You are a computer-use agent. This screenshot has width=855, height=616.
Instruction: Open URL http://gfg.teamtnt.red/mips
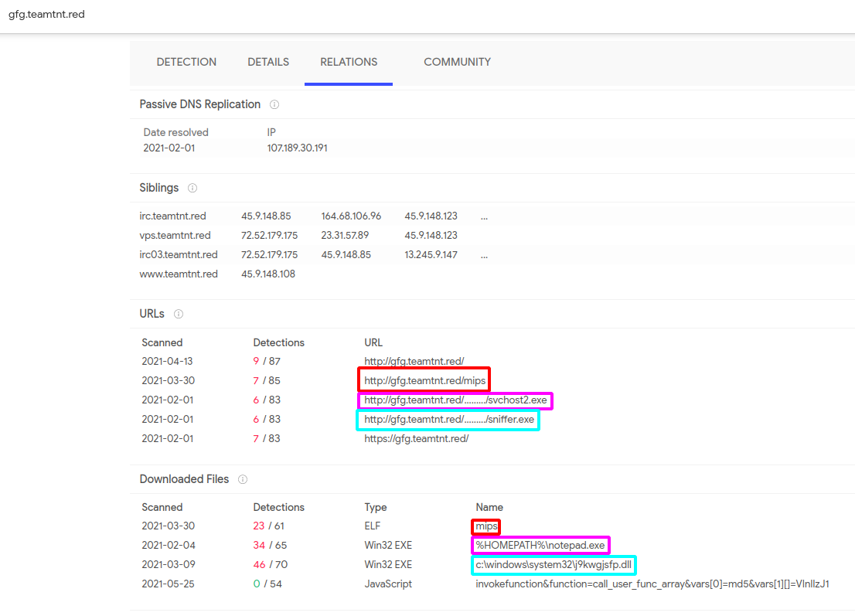(x=424, y=379)
